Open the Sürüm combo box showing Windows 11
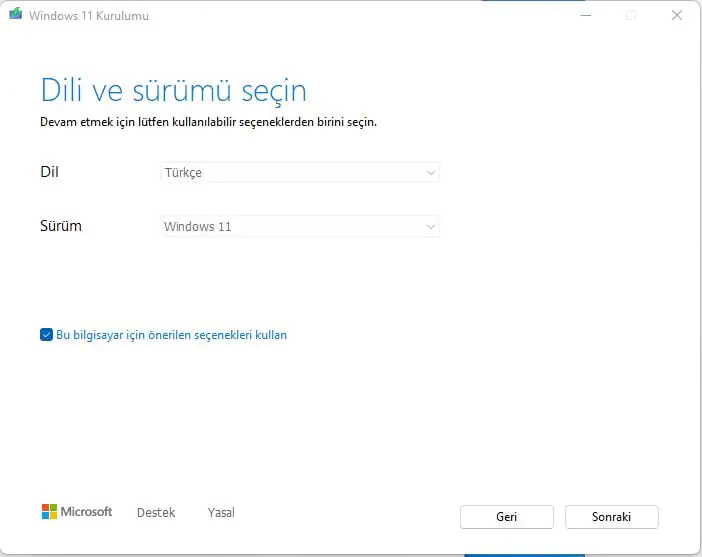Screen dimensions: 702x557 [298, 227]
